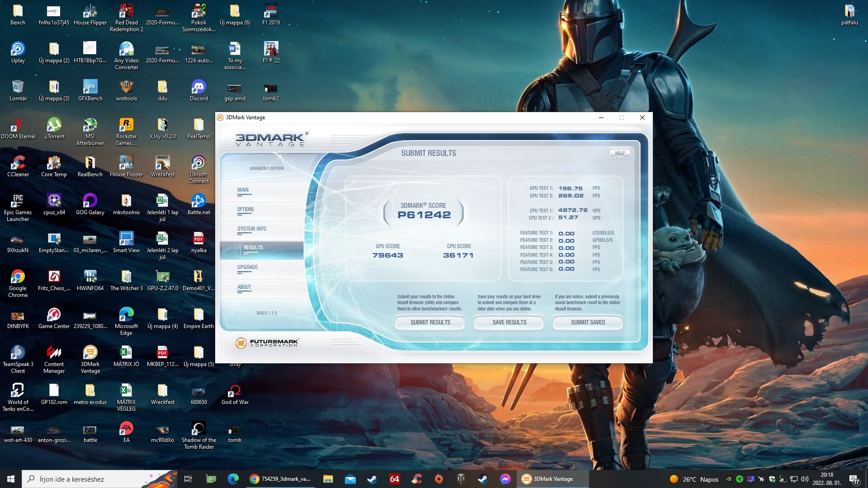This screenshot has height=488, width=868.
Task: Select the DOOM Eternal desktop icon
Action: 18,129
